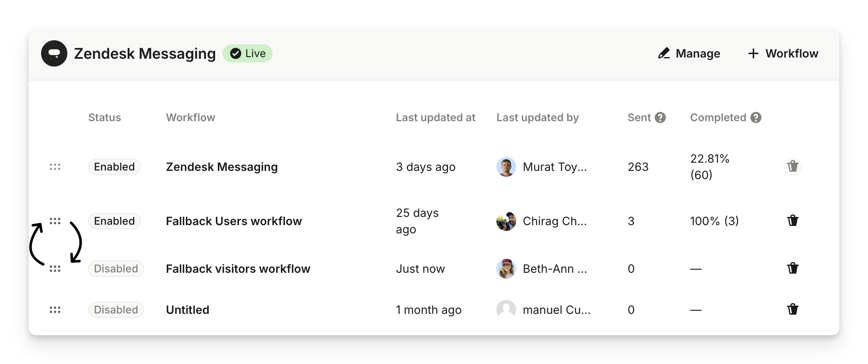Click Disabled status of Untitled workflow
Screen dimensions: 868x364
click(116, 310)
